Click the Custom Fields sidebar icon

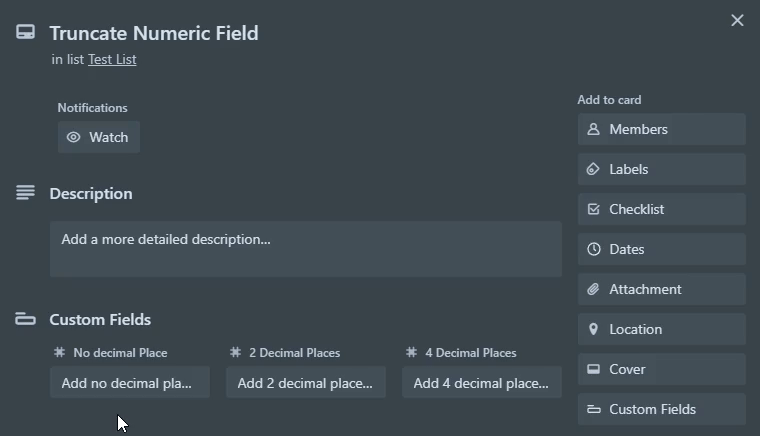point(593,409)
